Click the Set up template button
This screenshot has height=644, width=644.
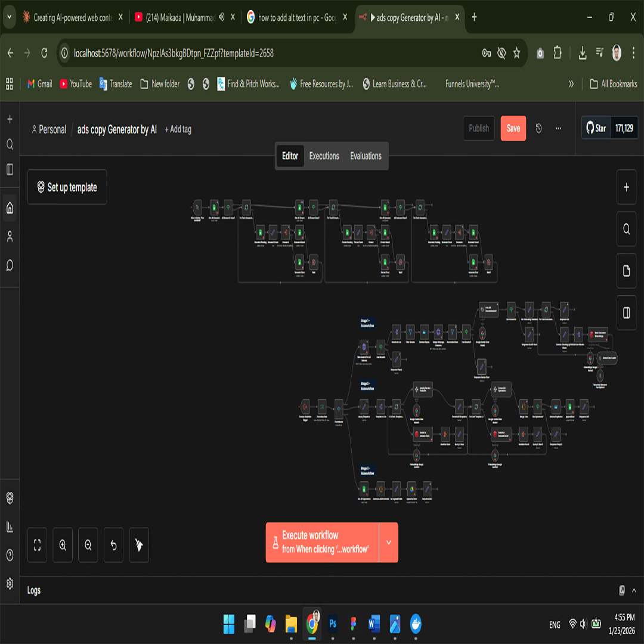(x=67, y=187)
